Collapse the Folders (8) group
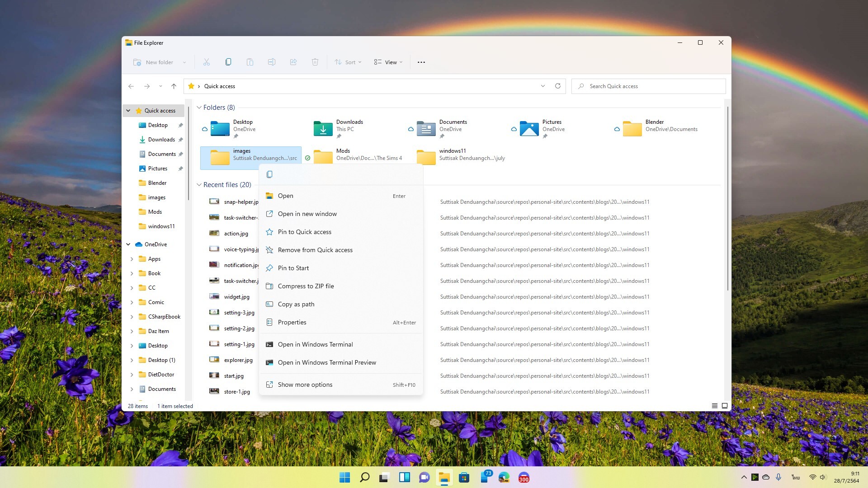 tap(199, 108)
